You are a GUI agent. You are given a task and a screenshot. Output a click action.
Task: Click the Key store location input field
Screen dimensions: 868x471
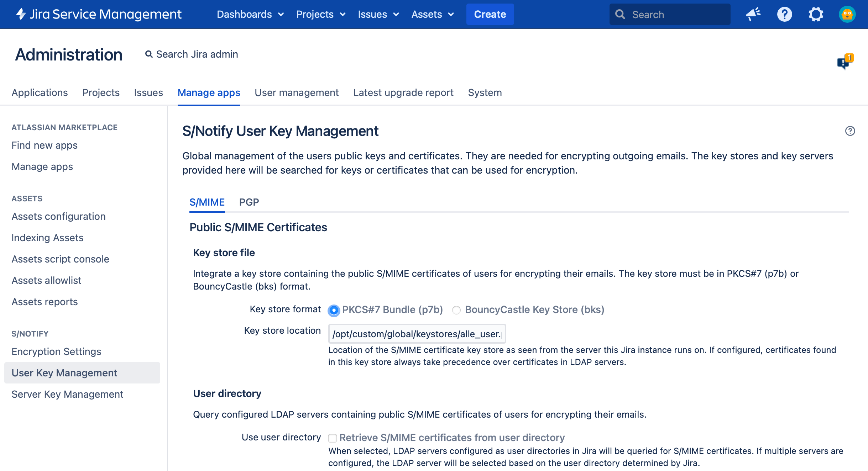pyautogui.click(x=417, y=334)
